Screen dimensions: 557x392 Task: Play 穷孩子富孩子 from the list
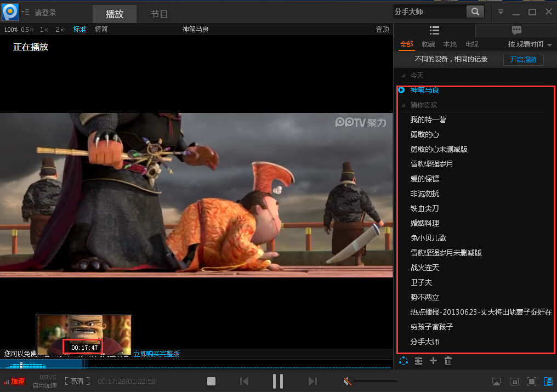click(431, 327)
